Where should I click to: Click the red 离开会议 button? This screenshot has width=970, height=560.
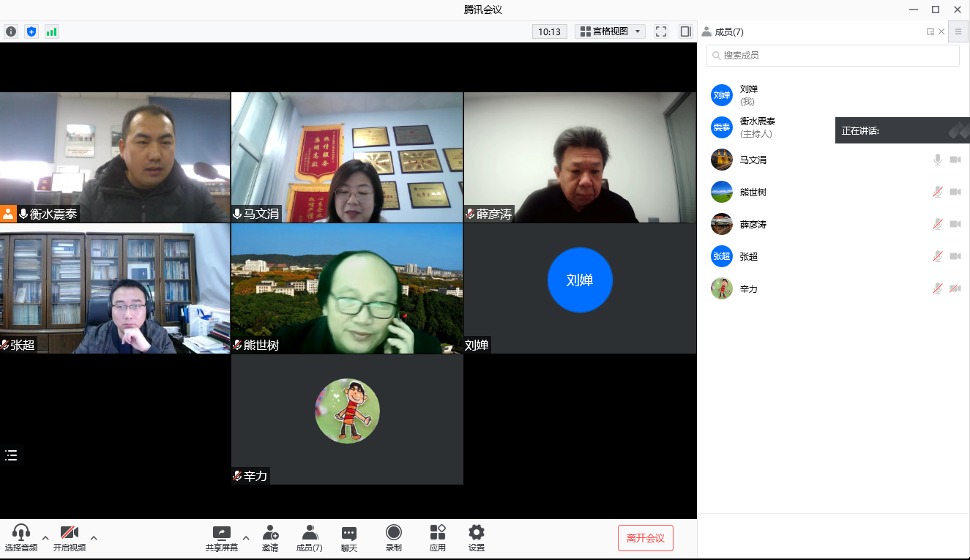645,538
